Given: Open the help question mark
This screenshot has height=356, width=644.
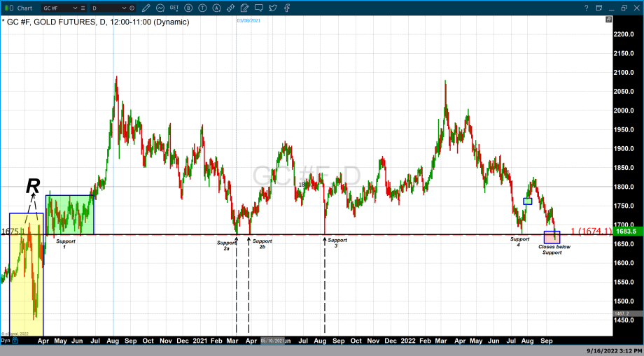Looking at the screenshot, I should click(587, 8).
